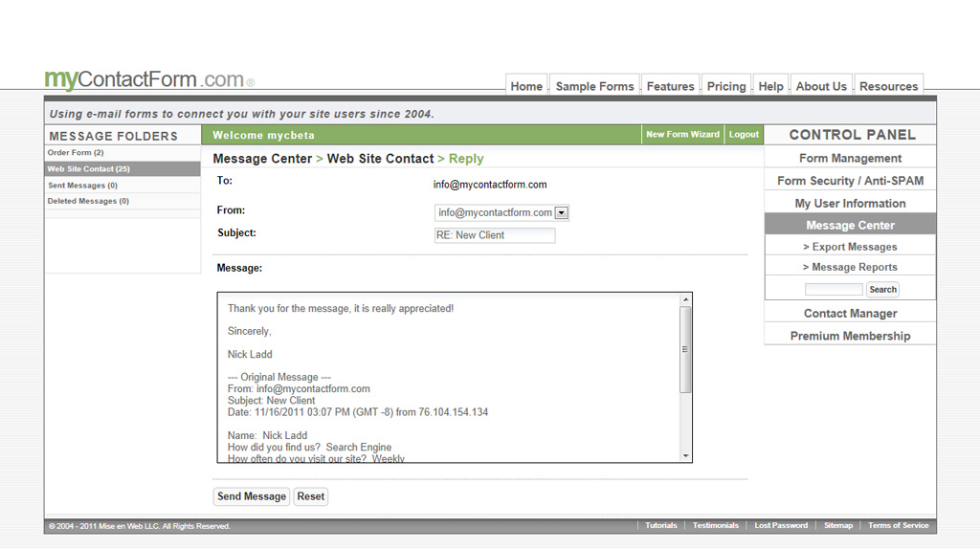Open Premium Membership
The image size is (980, 549).
850,336
